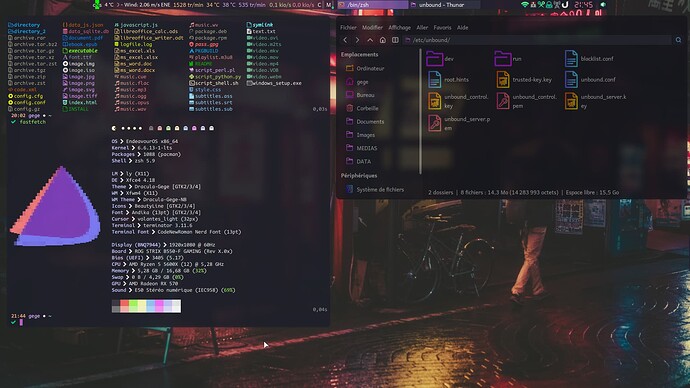Viewport: 690px width, 388px height.
Task: Click symlink in the terminal listing
Action: coord(260,25)
